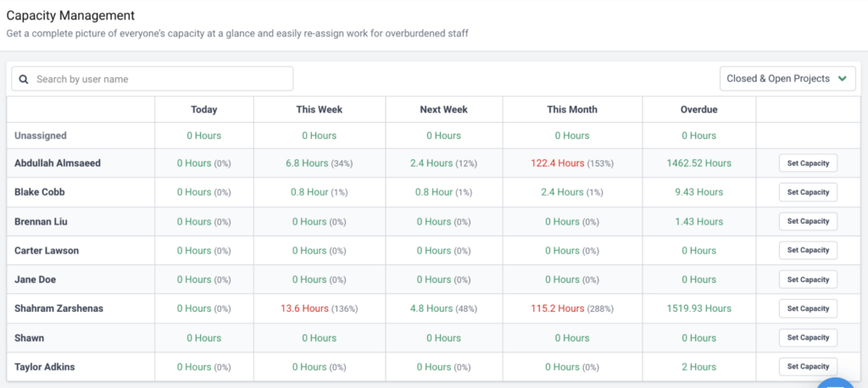The image size is (868, 388).
Task: Set Capacity for Jane Doe
Action: [807, 280]
